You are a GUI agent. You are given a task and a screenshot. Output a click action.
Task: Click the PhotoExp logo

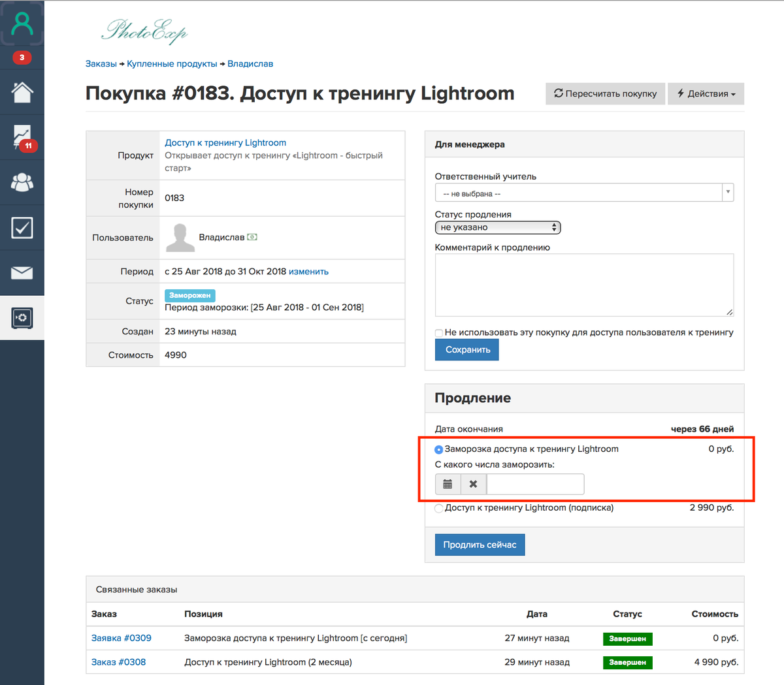coord(144,31)
